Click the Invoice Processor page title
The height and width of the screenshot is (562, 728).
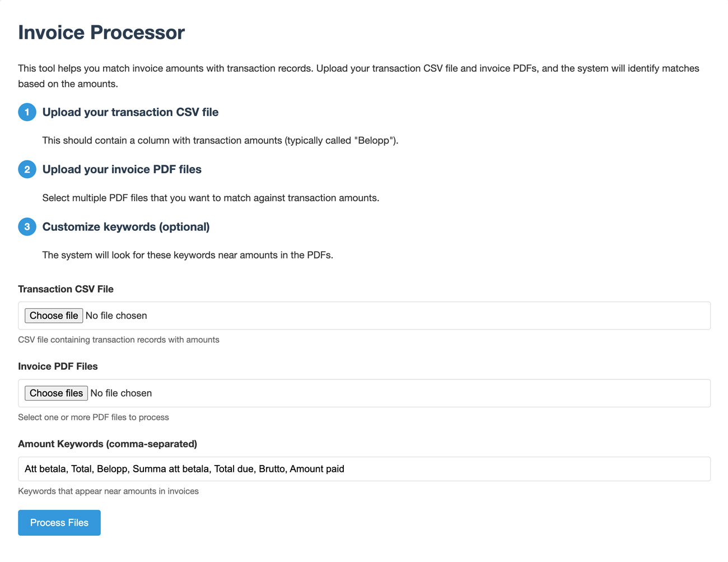[x=101, y=32]
